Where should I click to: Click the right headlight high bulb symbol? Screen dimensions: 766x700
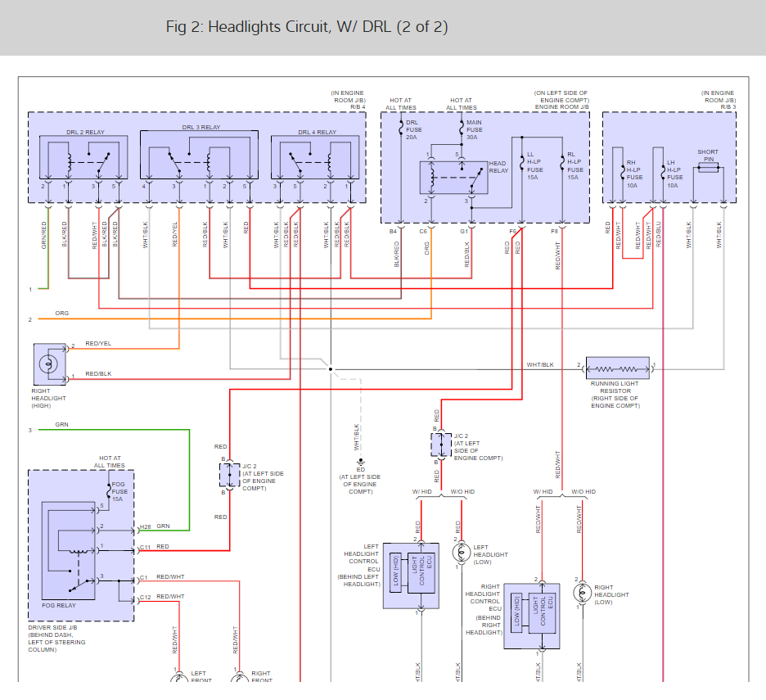(x=48, y=364)
